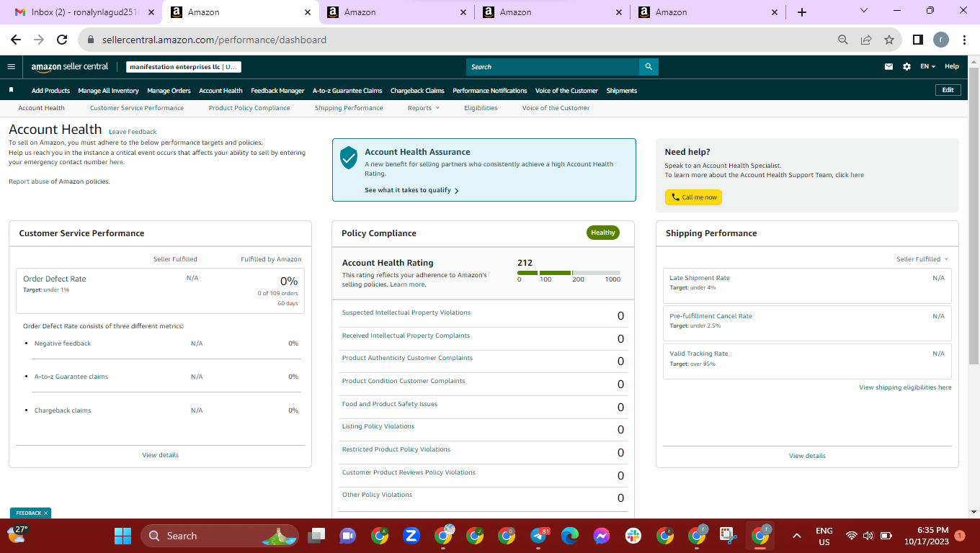The height and width of the screenshot is (553, 980).
Task: Open a new browser tab
Action: [802, 12]
